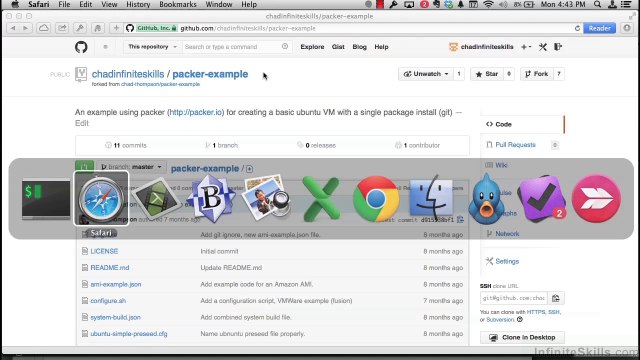640x360 pixels.
Task: Select Skitch in the app switcher
Action: click(596, 198)
